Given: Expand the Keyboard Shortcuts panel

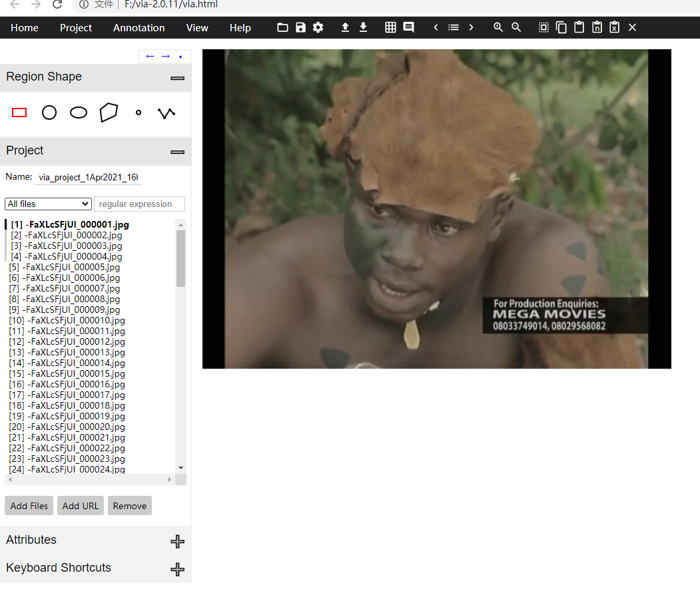Looking at the screenshot, I should tap(177, 569).
